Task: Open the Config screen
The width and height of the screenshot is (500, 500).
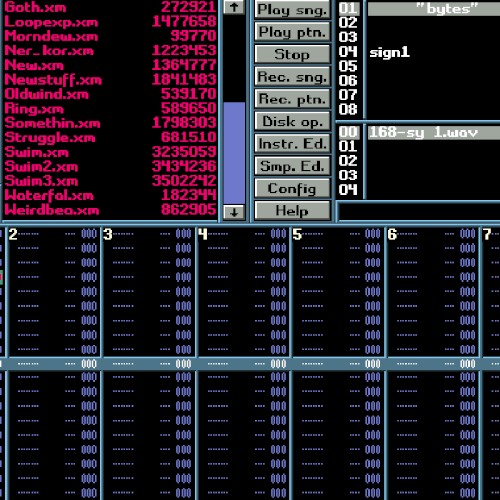Action: point(292,188)
